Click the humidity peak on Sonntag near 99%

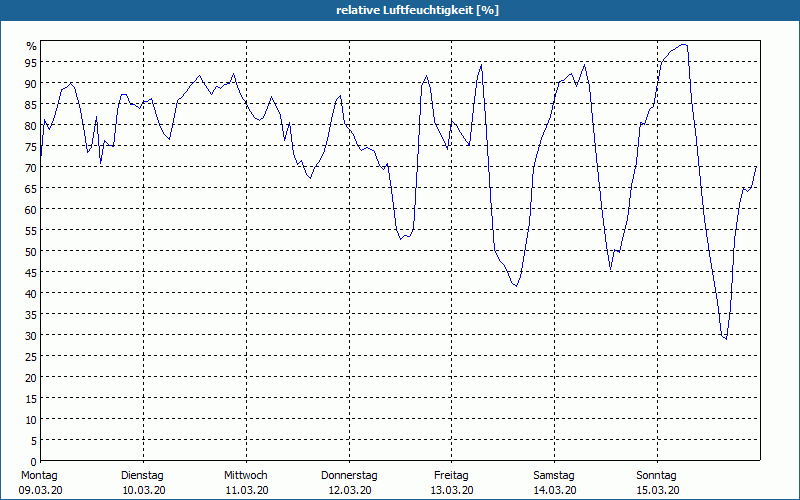684,44
